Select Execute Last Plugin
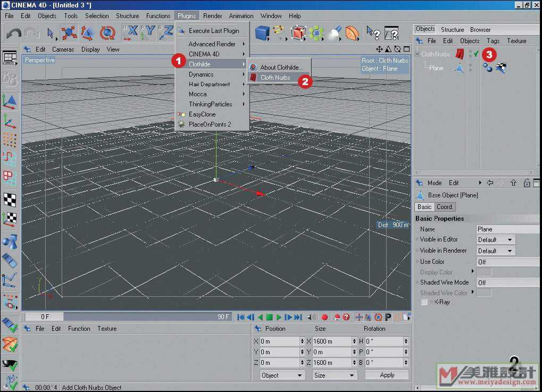Screen dimensions: 542x392 (x=212, y=31)
